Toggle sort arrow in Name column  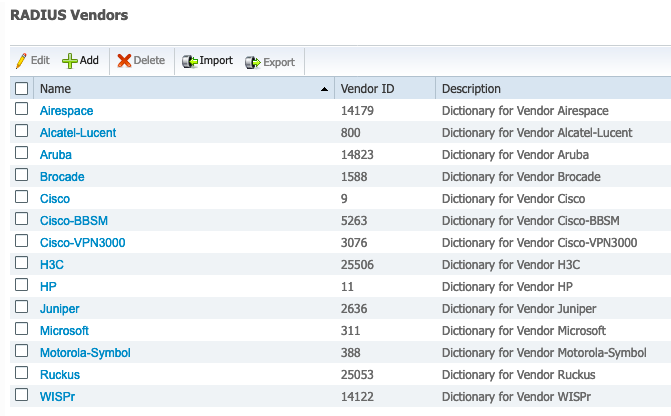[324, 89]
